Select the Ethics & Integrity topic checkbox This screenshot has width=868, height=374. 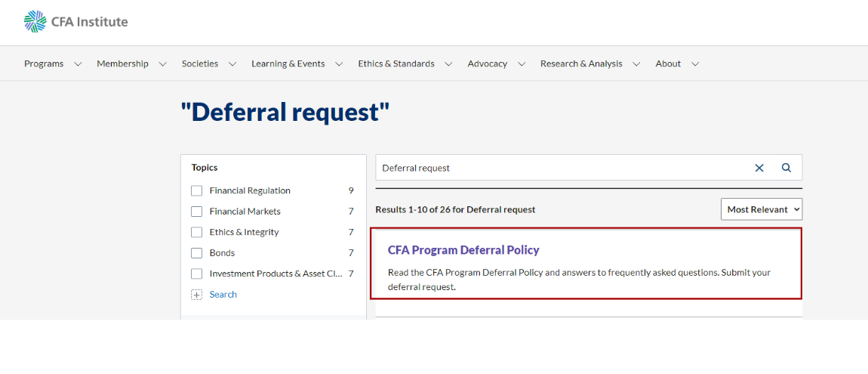pos(196,232)
